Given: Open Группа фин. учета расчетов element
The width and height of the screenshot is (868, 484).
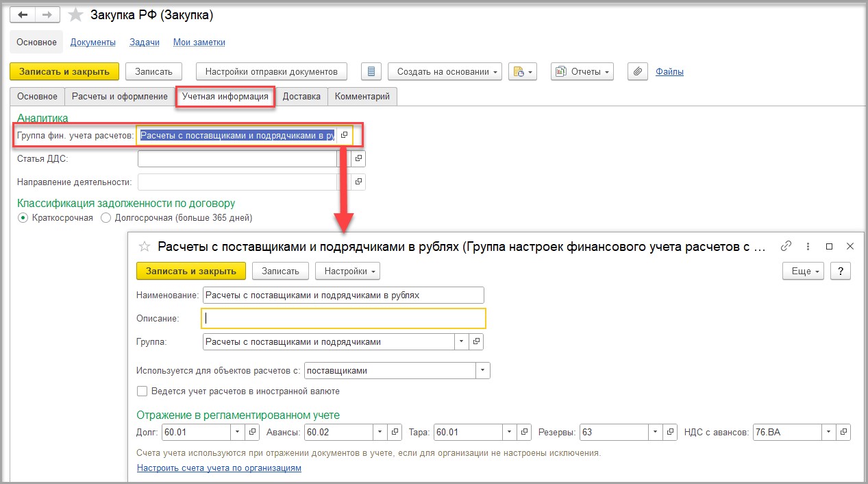Looking at the screenshot, I should pyautogui.click(x=345, y=135).
